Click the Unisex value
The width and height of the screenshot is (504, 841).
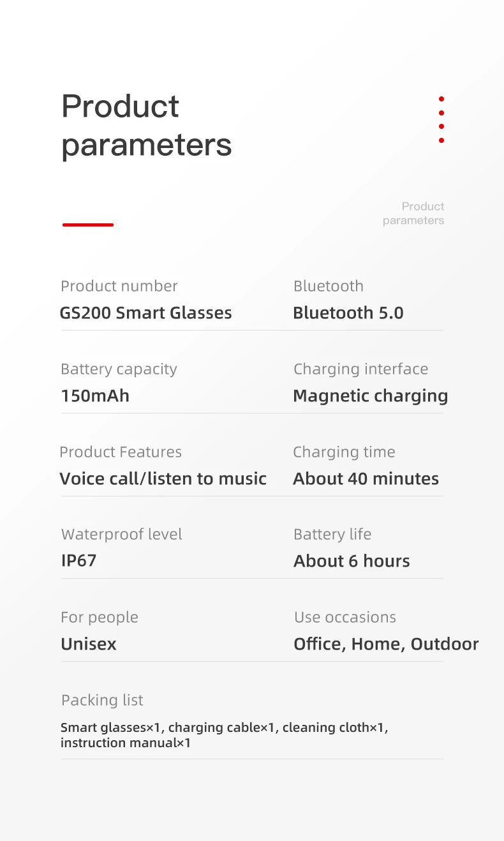pos(89,644)
